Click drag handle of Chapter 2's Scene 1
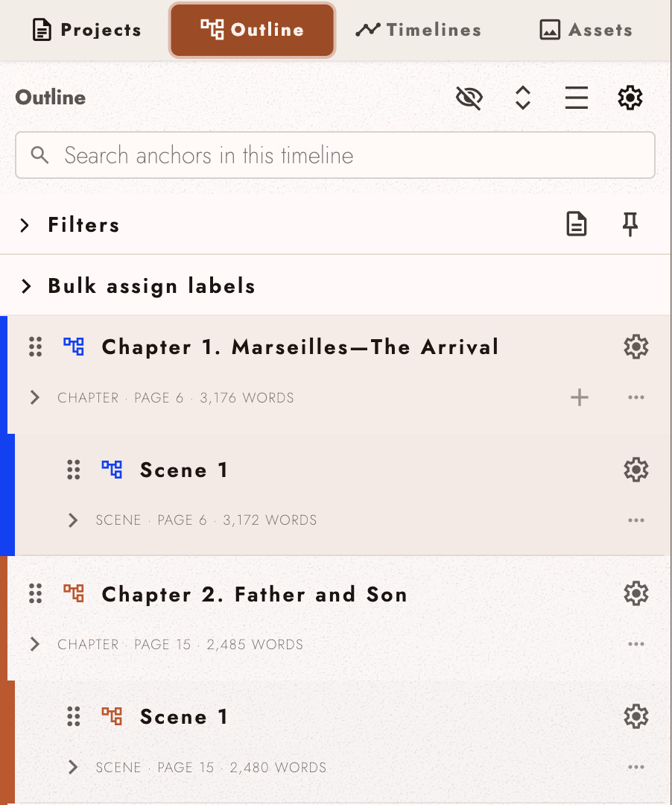The height and width of the screenshot is (805, 672). [x=74, y=716]
